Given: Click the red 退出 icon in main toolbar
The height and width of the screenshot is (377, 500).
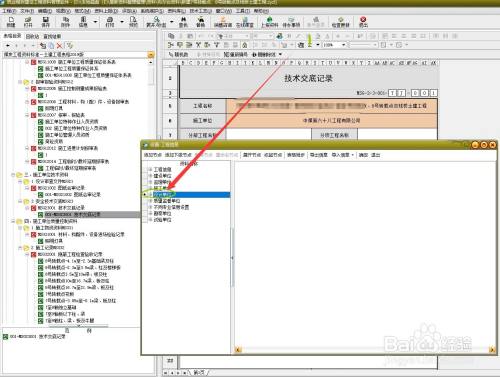Looking at the screenshot, I should coord(363,22).
